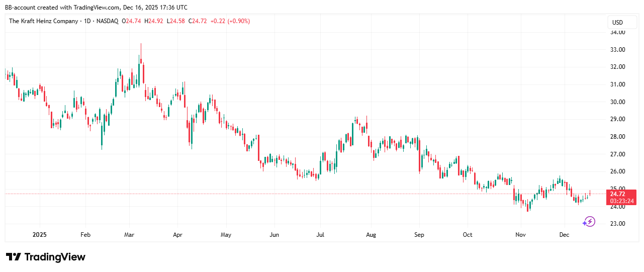Click the +0.22 (+0.90%) change value

tap(230, 21)
